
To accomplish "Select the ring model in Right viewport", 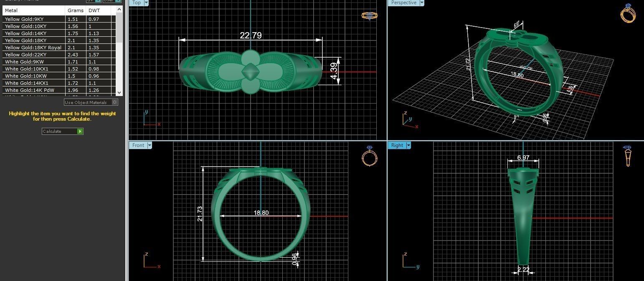I will click(x=523, y=216).
